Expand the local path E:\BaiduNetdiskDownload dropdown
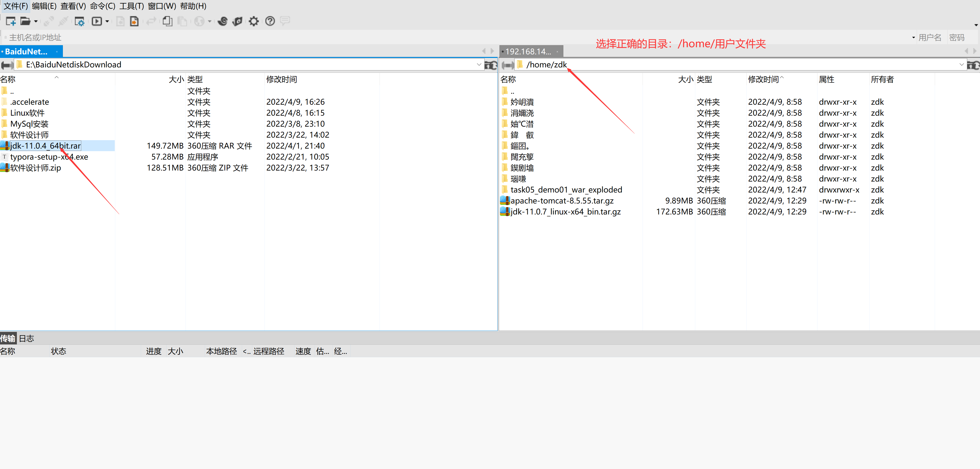Image resolution: width=980 pixels, height=469 pixels. 479,65
